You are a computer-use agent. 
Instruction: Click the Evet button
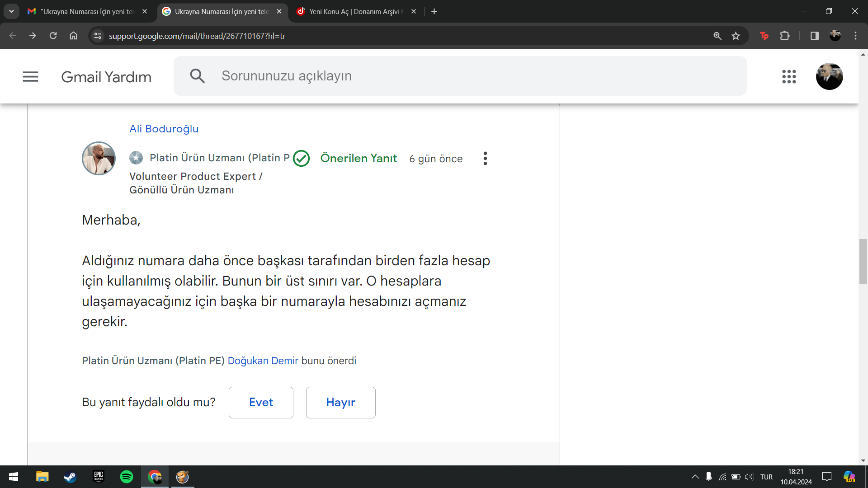pyautogui.click(x=261, y=403)
